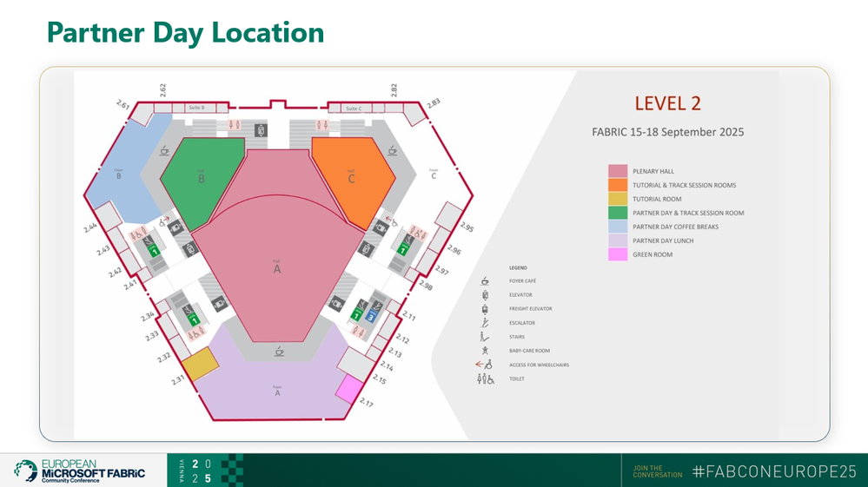Click the Tutorial & Track Session Rooms orange swatch
Viewport: 868px width, 487px height.
pyautogui.click(x=618, y=185)
